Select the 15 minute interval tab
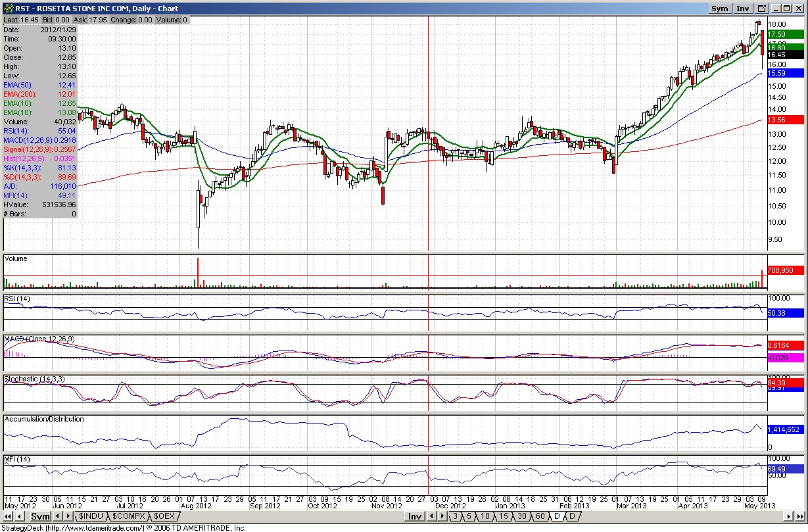 point(504,517)
